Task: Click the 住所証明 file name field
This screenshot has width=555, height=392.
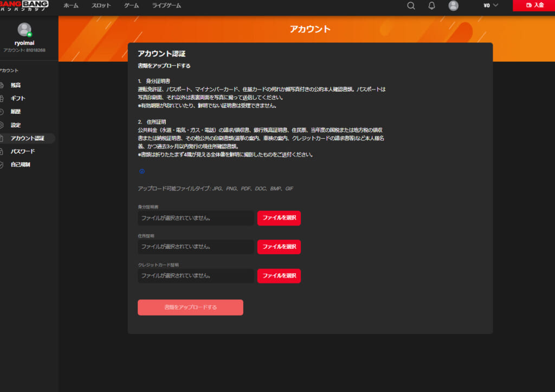Action: coord(196,247)
